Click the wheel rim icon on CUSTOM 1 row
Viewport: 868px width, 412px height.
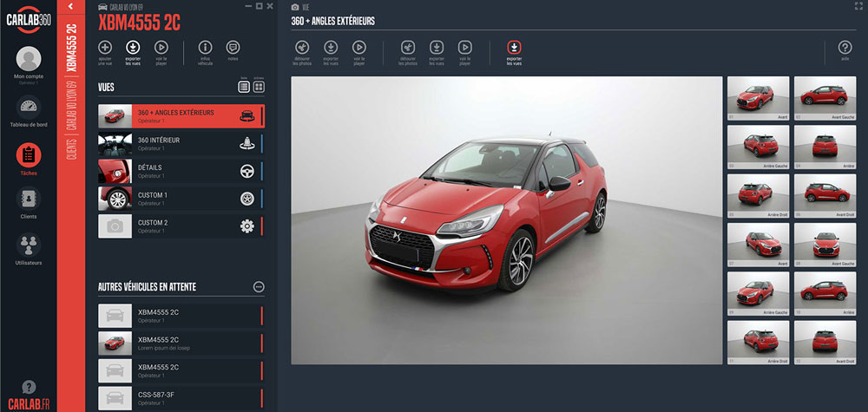pyautogui.click(x=247, y=199)
